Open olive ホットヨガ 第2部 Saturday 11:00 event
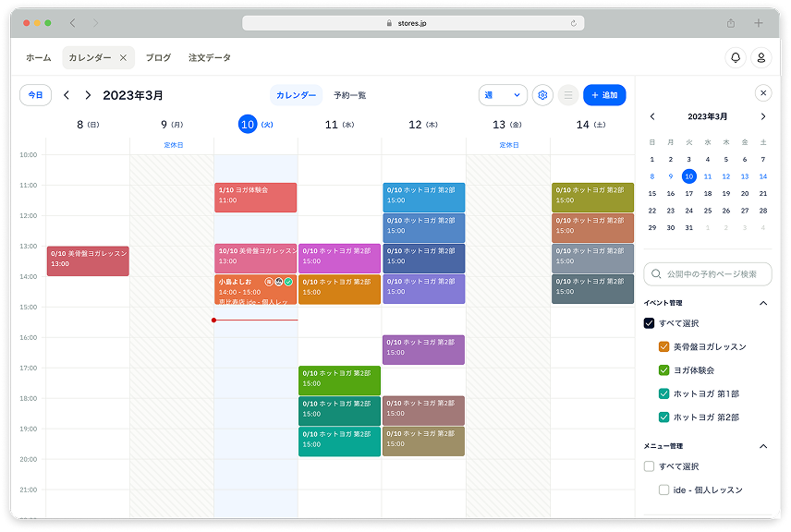This screenshot has height=532, width=791. click(592, 197)
